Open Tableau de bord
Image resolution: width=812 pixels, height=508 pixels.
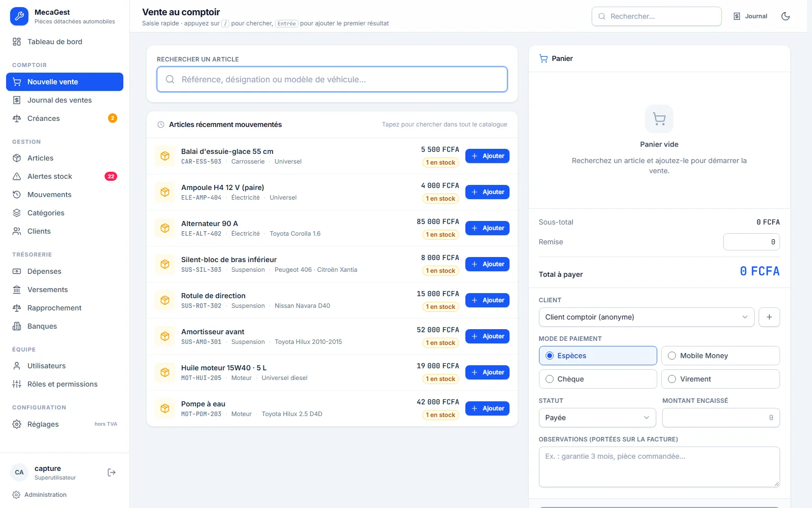click(64, 42)
